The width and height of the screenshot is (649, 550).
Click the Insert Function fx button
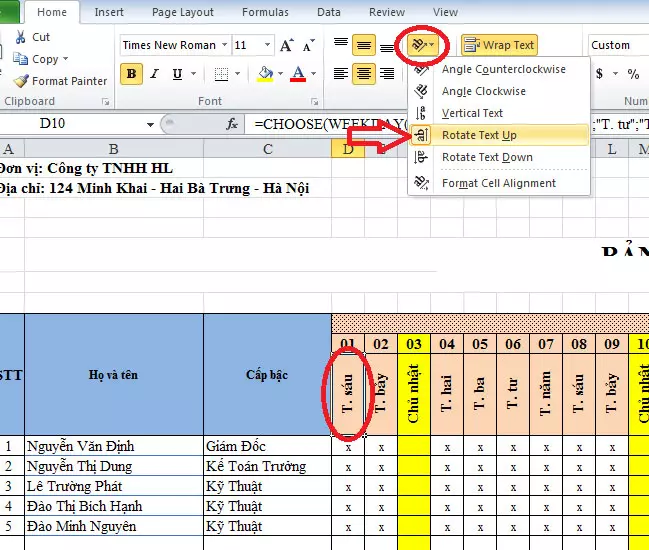click(232, 124)
